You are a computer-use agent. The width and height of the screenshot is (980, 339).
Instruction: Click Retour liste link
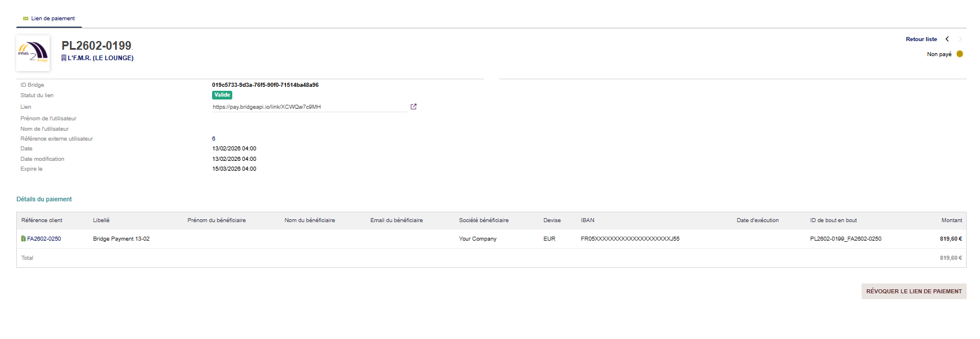click(x=921, y=39)
